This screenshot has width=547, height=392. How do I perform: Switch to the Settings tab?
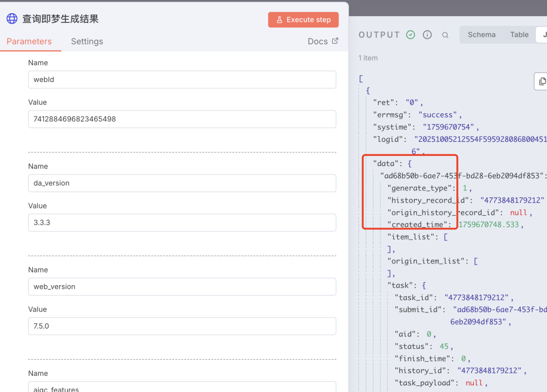pos(87,42)
